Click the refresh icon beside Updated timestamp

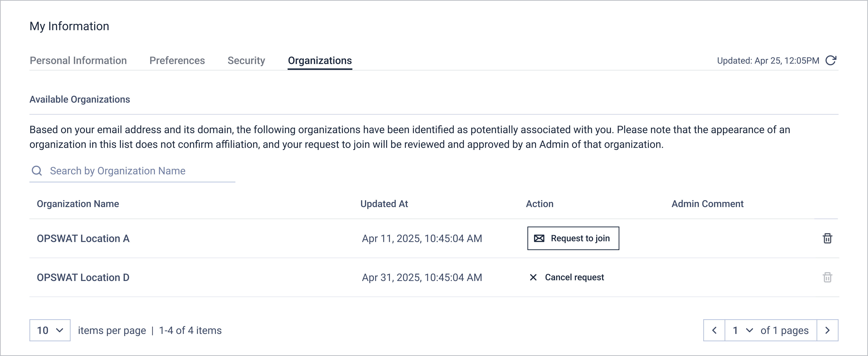[x=831, y=61]
